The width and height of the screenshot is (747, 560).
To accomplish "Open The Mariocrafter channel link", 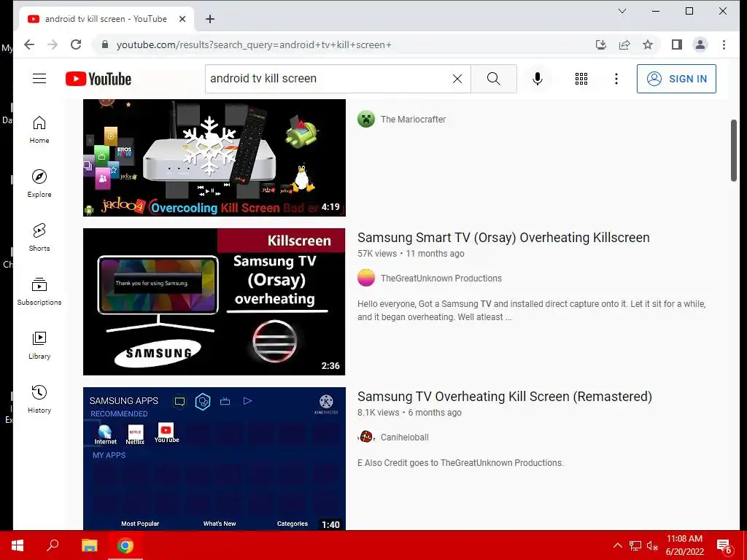I will 413,120.
